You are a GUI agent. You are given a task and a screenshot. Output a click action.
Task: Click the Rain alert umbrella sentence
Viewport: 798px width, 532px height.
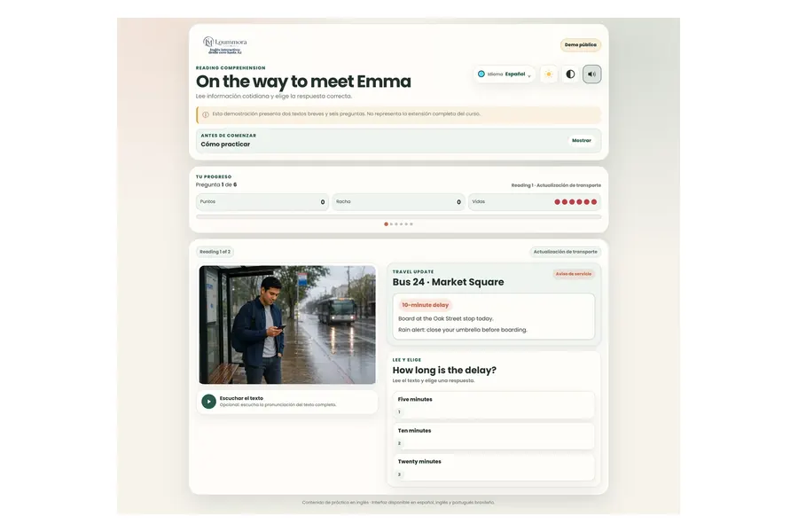click(463, 330)
